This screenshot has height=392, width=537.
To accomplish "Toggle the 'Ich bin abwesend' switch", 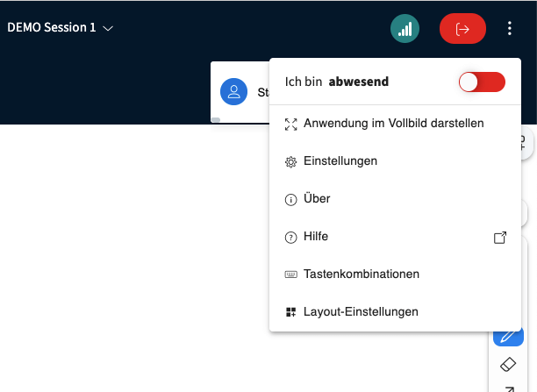I will [483, 82].
